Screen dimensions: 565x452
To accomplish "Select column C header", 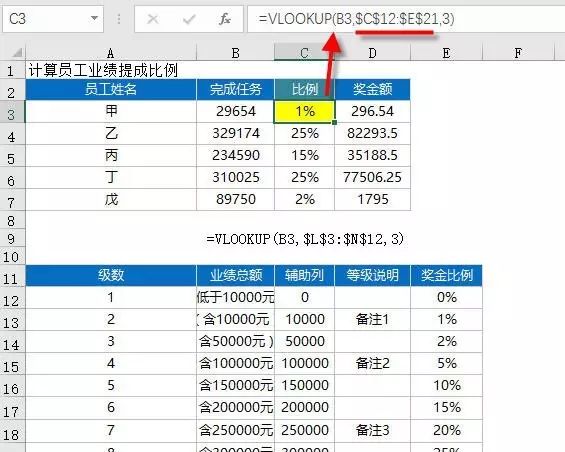I will [304, 53].
